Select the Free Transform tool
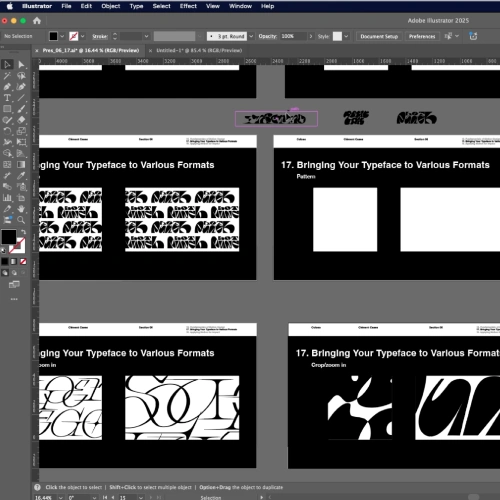 [21, 142]
